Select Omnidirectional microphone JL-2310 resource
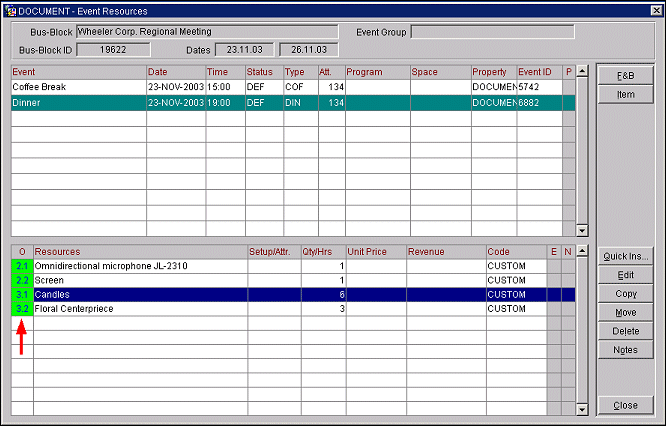This screenshot has height=426, width=666. tap(140, 267)
